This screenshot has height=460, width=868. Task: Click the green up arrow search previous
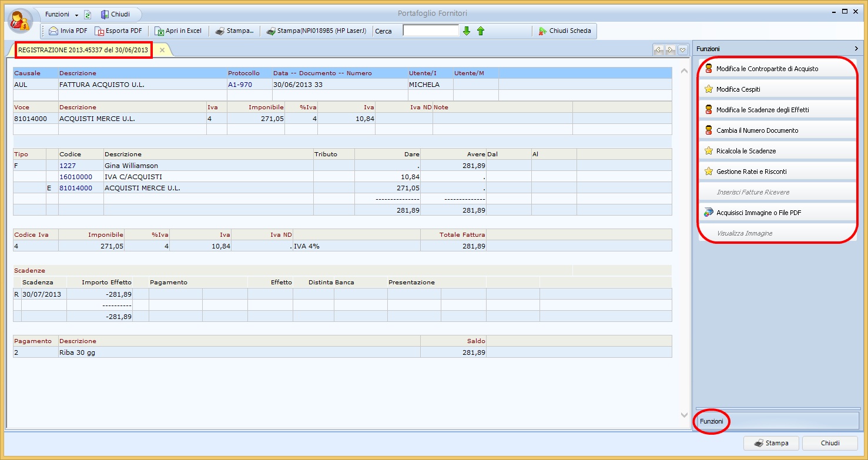481,31
